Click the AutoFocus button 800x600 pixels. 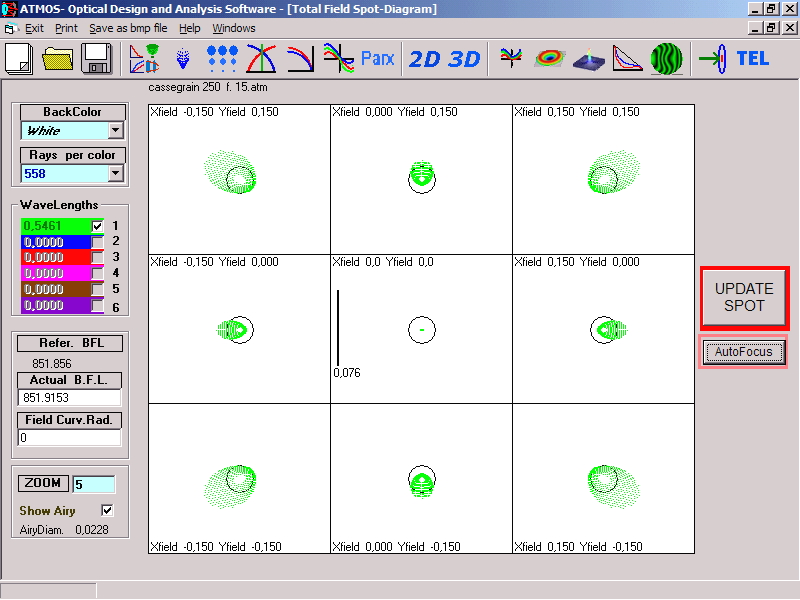click(x=743, y=352)
